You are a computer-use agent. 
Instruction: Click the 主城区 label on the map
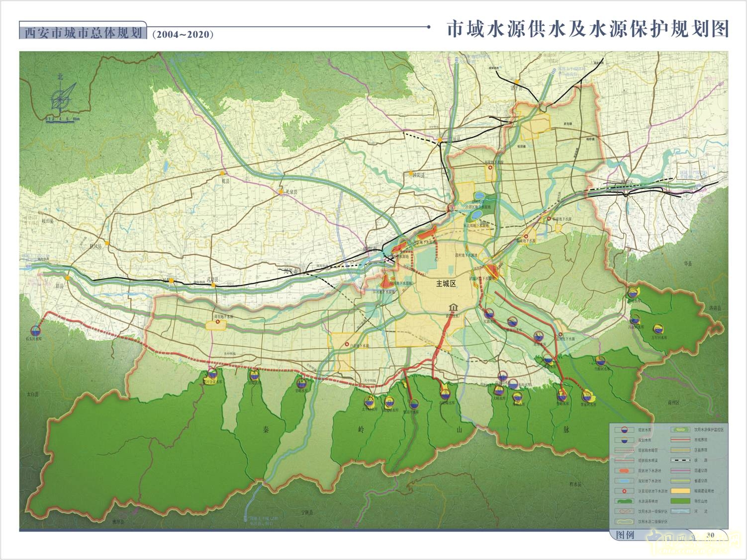tap(446, 283)
